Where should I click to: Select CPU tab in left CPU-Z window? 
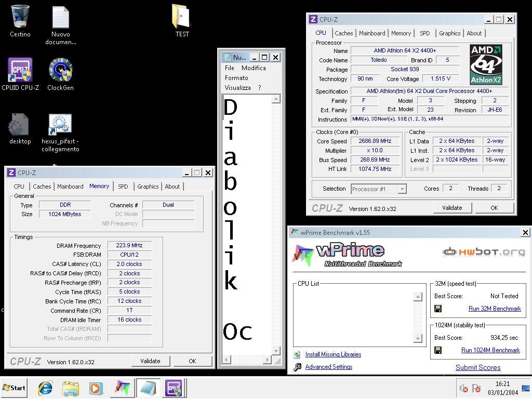click(x=19, y=187)
